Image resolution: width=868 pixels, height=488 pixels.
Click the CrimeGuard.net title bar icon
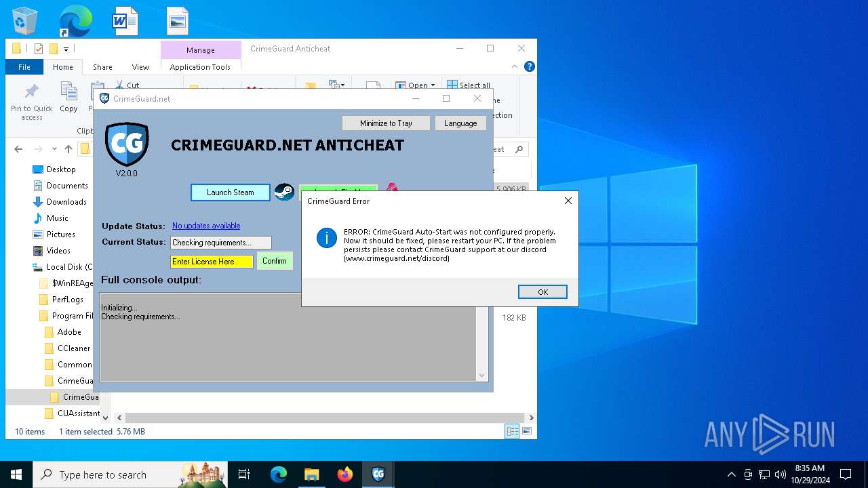point(104,98)
